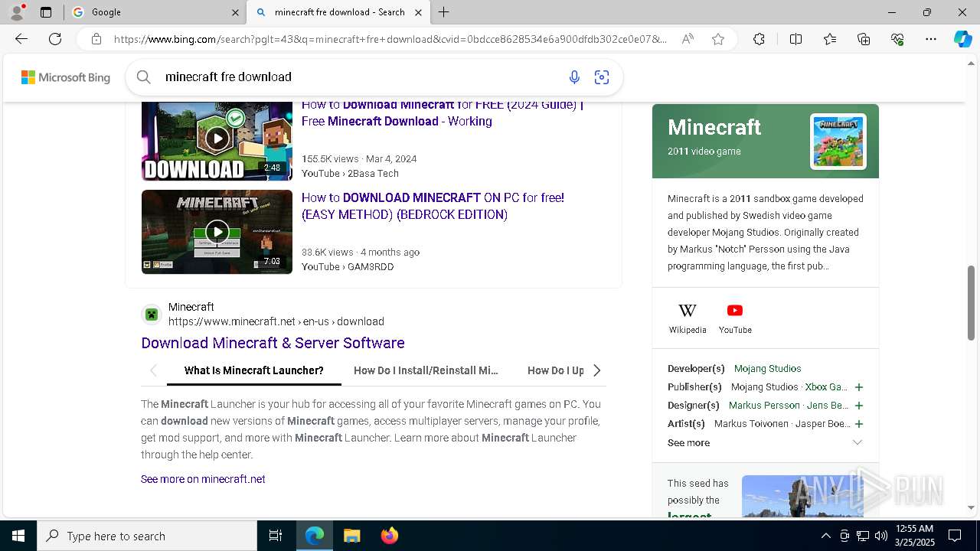Click the Windows taskbar search box
Viewport: 980px width, 551px height.
(147, 536)
